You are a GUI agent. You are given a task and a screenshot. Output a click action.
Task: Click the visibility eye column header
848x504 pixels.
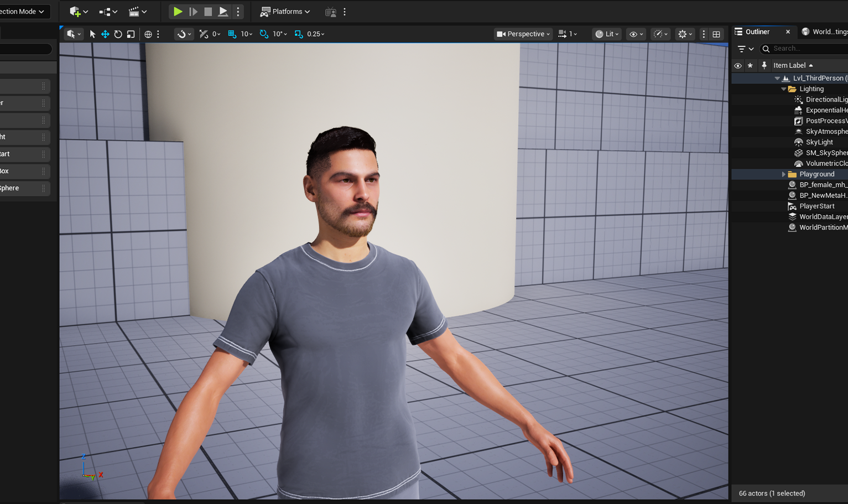pyautogui.click(x=738, y=65)
